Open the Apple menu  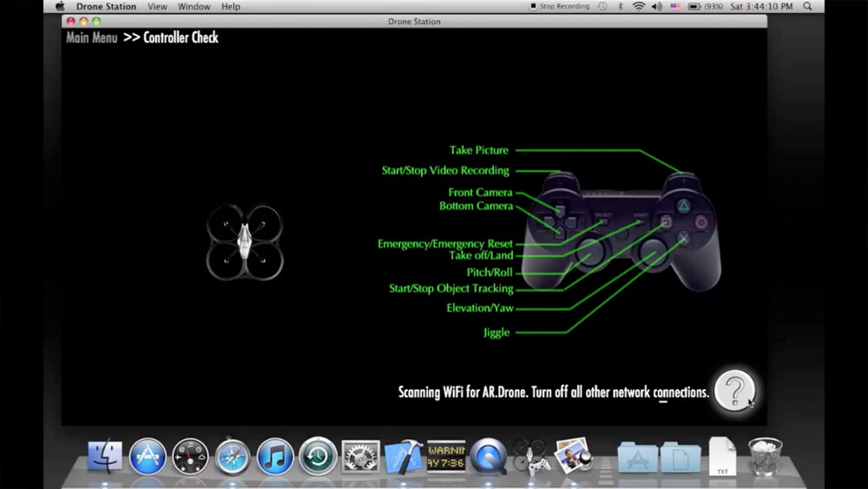[x=60, y=7]
